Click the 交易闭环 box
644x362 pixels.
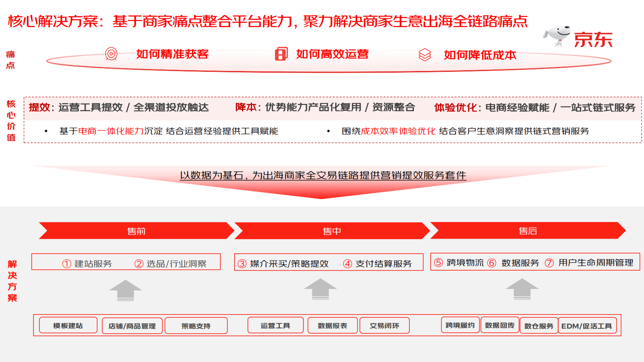[385, 325]
